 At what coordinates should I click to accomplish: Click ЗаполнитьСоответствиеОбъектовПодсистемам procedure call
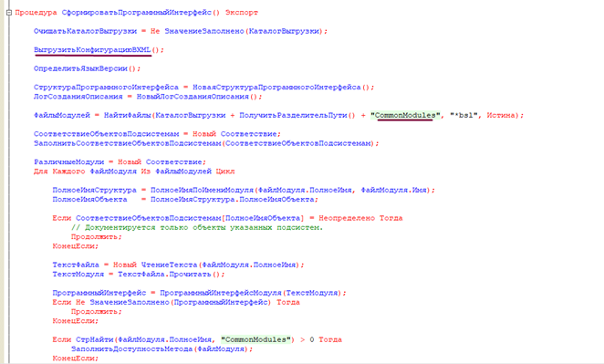[x=128, y=143]
